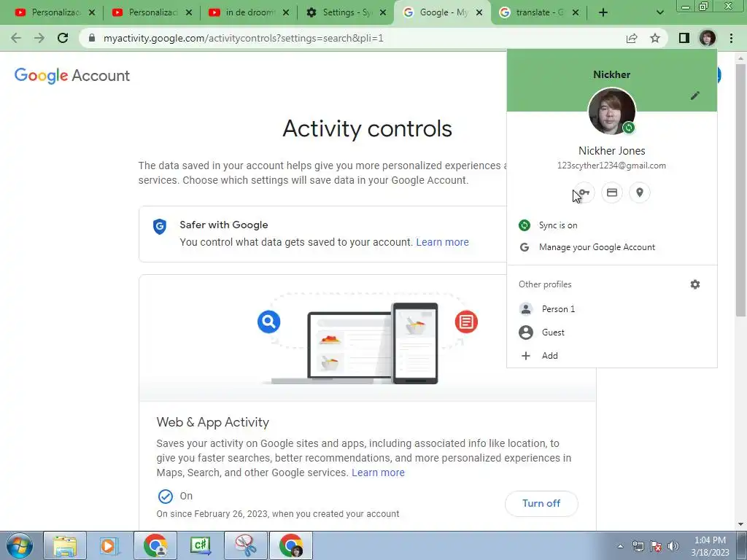The height and width of the screenshot is (560, 747).
Task: Open Addresses location pin icon
Action: click(x=639, y=192)
